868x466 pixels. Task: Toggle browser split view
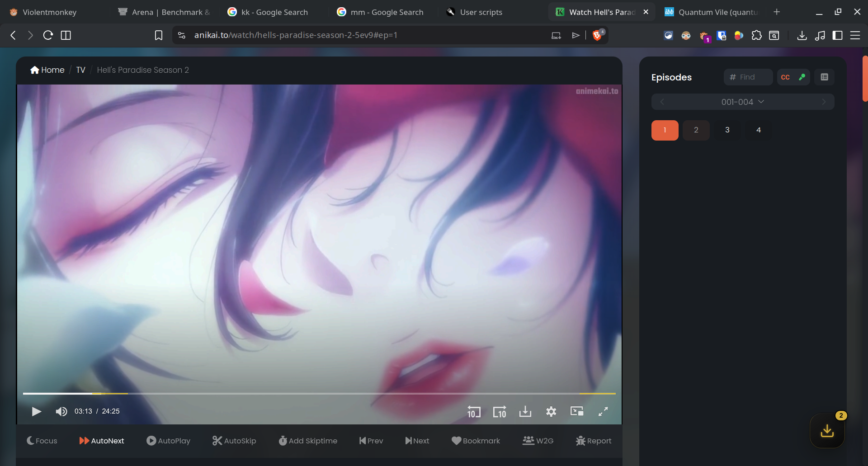click(x=66, y=35)
